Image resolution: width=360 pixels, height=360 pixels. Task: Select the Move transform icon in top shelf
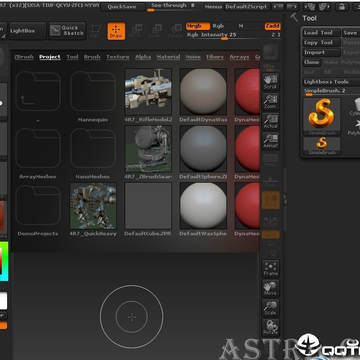[135, 31]
